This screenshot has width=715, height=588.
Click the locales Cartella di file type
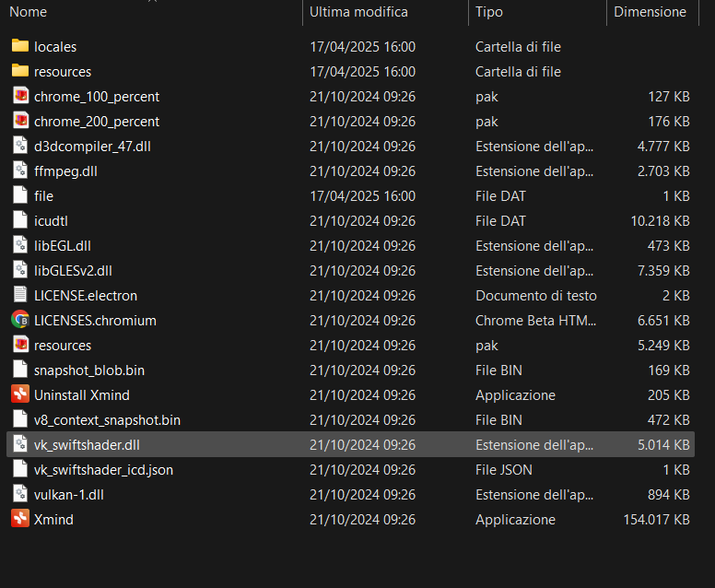coord(518,47)
